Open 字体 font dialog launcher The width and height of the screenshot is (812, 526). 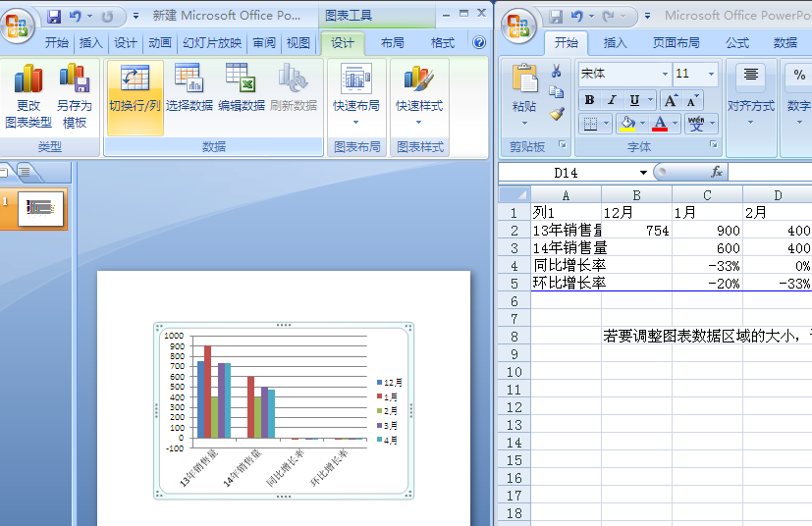click(714, 144)
